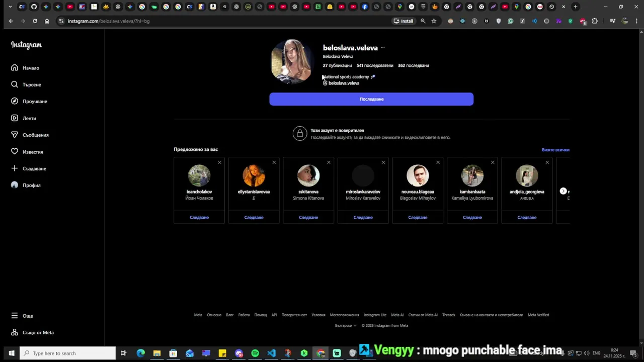The height and width of the screenshot is (362, 644).
Task: Open the Instagram home logo
Action: pyautogui.click(x=26, y=45)
